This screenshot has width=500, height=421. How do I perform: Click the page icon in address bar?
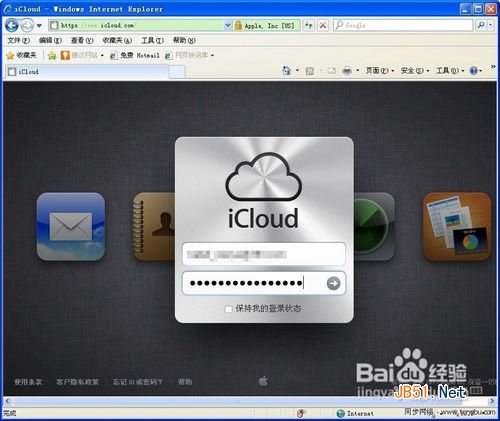coord(54,25)
